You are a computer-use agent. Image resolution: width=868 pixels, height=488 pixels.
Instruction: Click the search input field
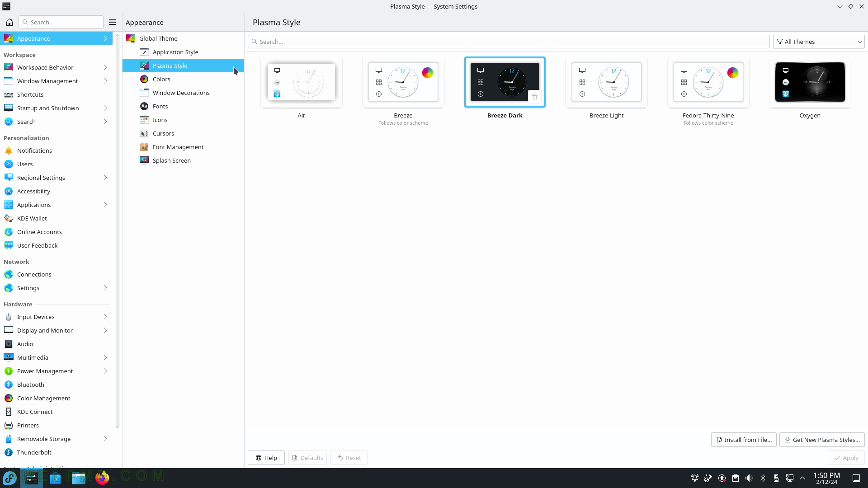coord(509,41)
